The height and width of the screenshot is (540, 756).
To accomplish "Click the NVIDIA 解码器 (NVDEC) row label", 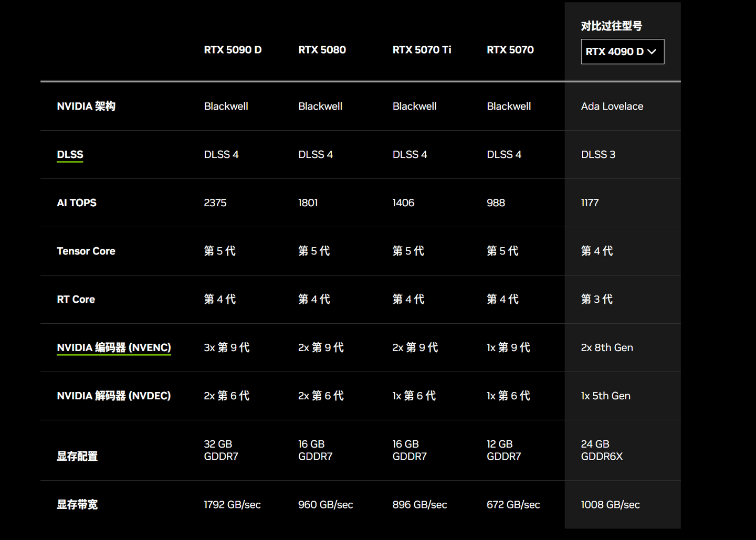I will (x=114, y=396).
